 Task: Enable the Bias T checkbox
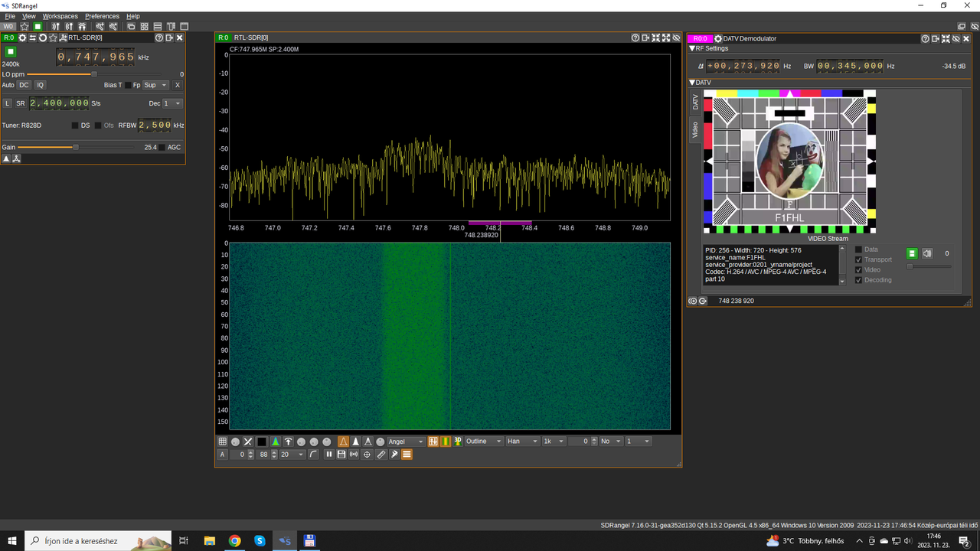point(128,85)
